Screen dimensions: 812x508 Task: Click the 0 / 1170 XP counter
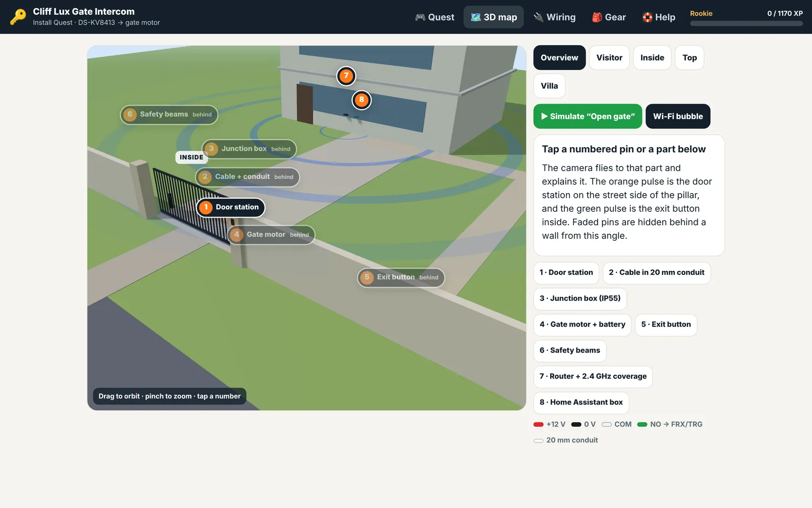tap(785, 14)
